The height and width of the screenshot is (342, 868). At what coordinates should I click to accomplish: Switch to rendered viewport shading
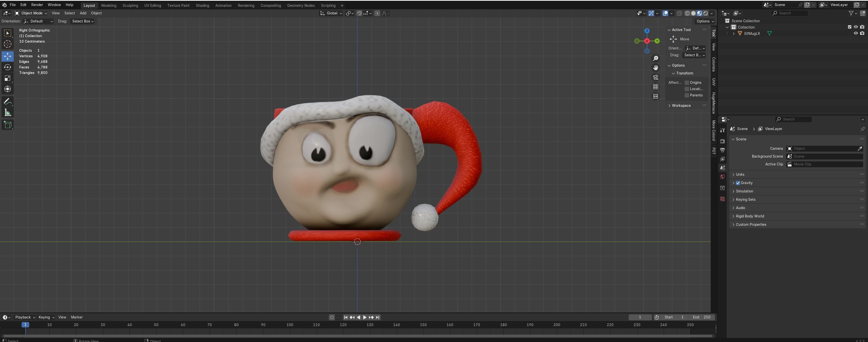[x=705, y=13]
